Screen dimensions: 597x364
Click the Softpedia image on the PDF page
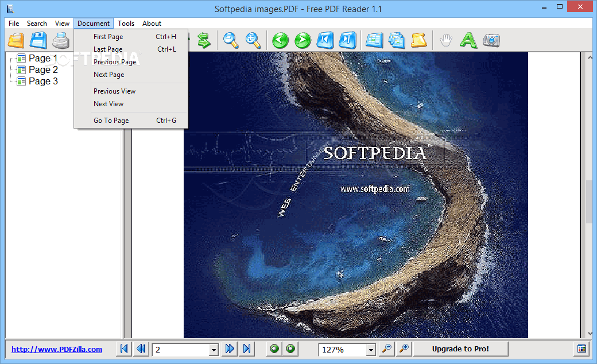pyautogui.click(x=355, y=195)
